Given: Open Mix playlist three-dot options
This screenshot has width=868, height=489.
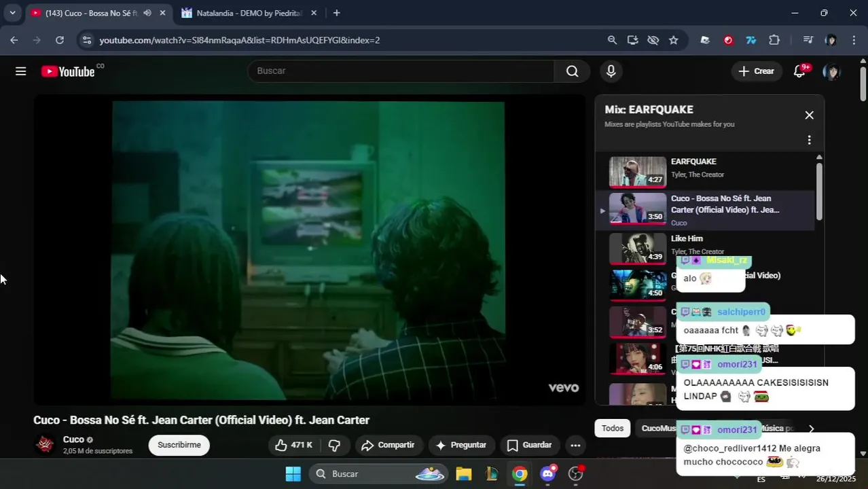Looking at the screenshot, I should pos(809,140).
